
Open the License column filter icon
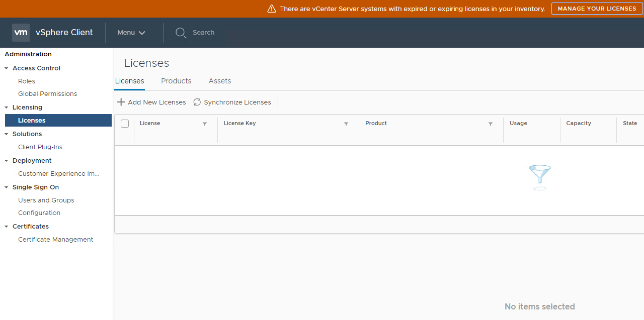click(x=205, y=124)
